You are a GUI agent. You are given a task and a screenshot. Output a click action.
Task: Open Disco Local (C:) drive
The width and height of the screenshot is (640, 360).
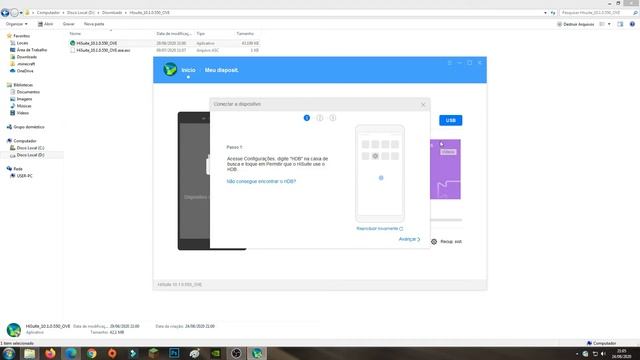[30, 148]
